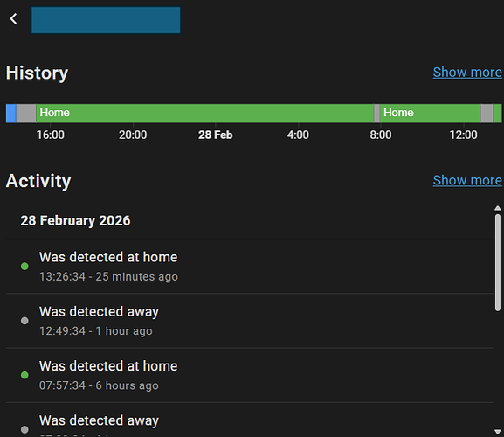Click the '4:00' timeline axis label
Viewport: 504px width, 437px height.
298,135
